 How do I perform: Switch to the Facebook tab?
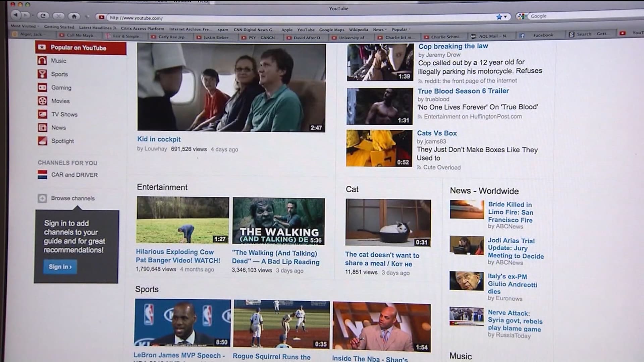543,35
